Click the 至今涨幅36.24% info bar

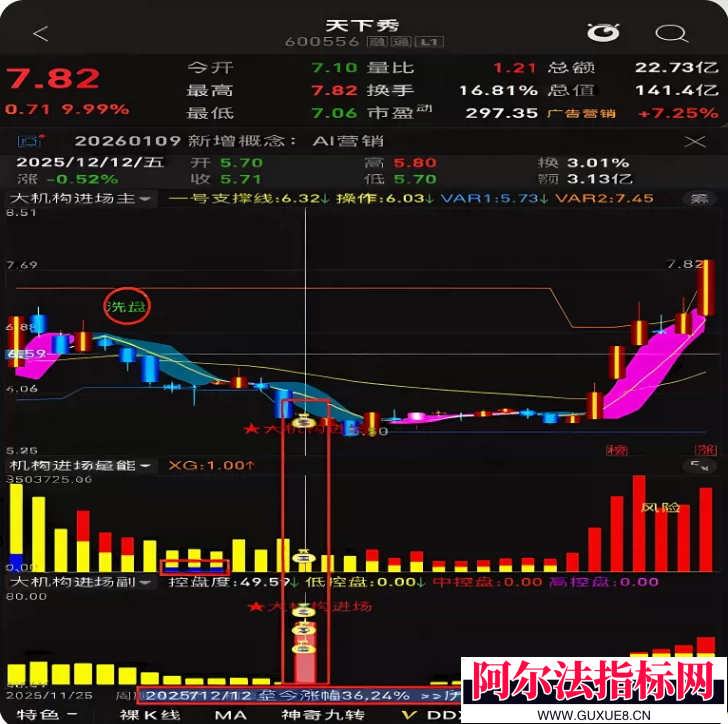300,696
